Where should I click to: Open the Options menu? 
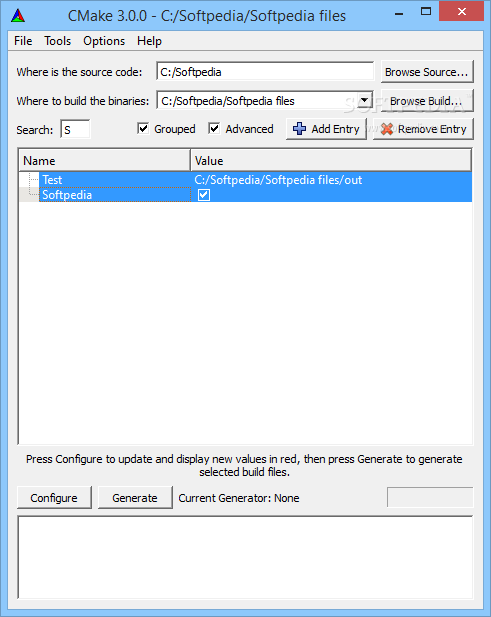click(x=104, y=41)
